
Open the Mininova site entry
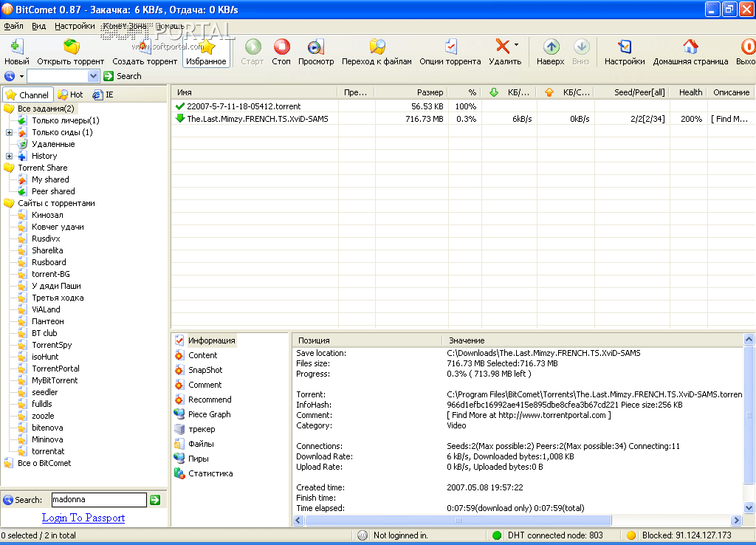(47, 439)
